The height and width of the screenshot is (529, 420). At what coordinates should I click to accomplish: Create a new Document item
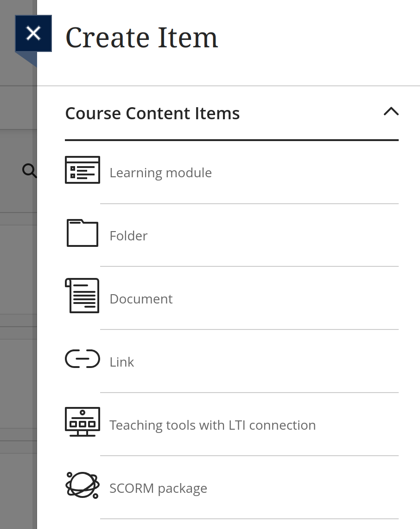click(141, 299)
